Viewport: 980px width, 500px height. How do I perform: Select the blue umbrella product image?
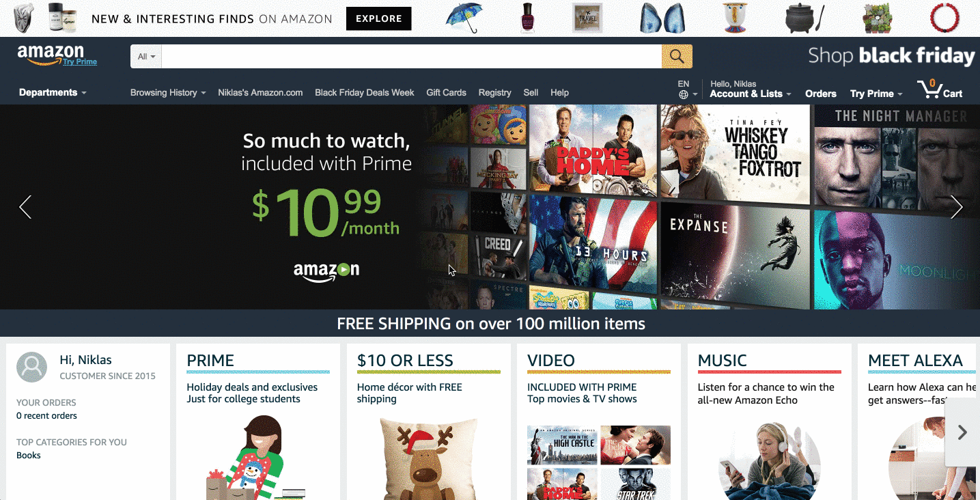(464, 18)
